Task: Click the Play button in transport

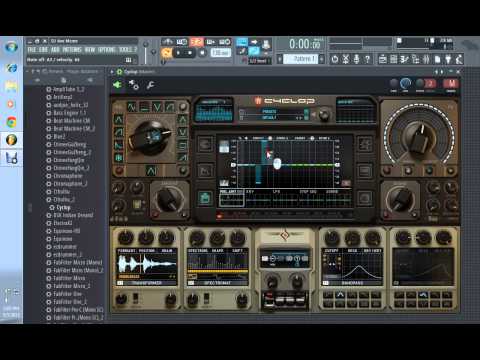Action: pyautogui.click(x=178, y=53)
